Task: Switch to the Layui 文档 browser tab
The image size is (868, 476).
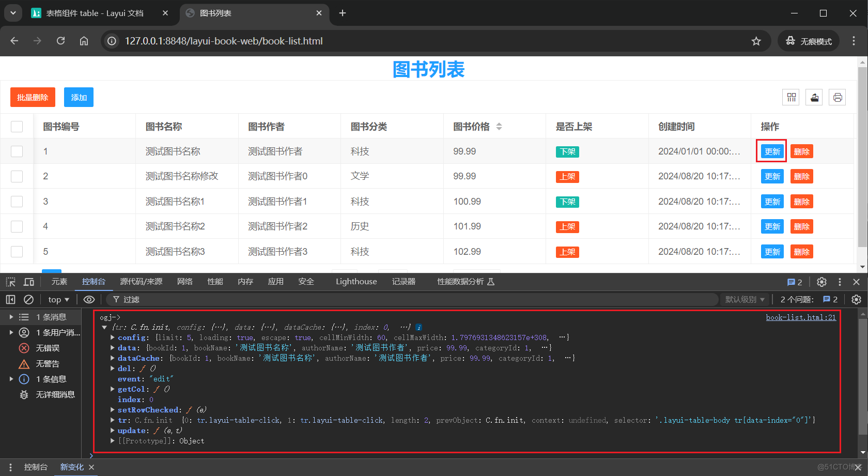Action: point(95,13)
